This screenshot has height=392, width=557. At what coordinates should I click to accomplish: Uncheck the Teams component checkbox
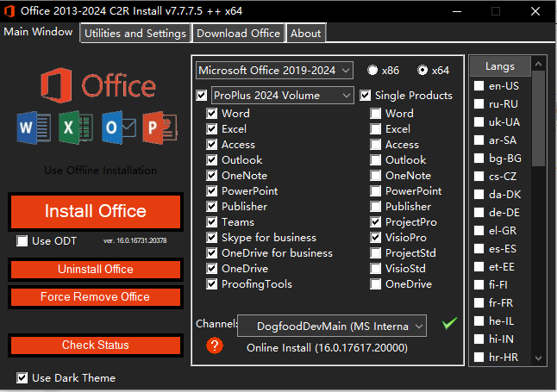pos(212,222)
